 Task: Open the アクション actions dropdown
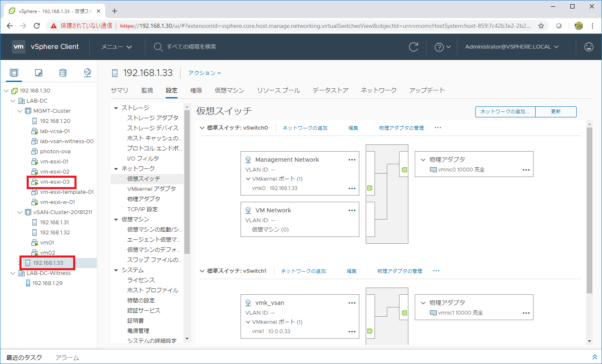(x=205, y=73)
